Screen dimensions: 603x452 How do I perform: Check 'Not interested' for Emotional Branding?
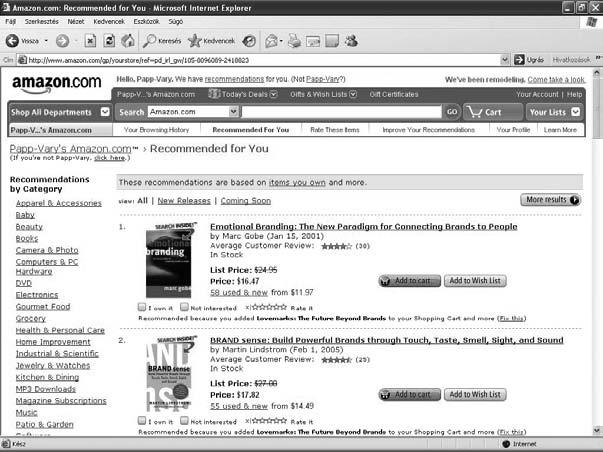coord(185,307)
